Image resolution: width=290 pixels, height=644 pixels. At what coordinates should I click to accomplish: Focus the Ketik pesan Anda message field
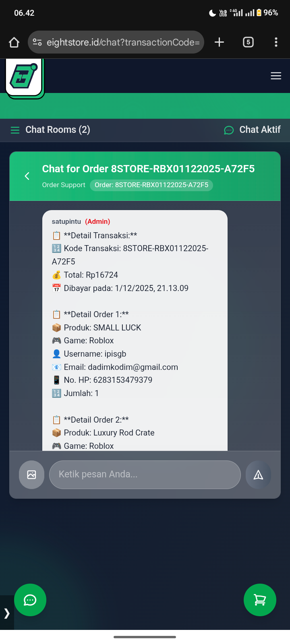(145, 475)
